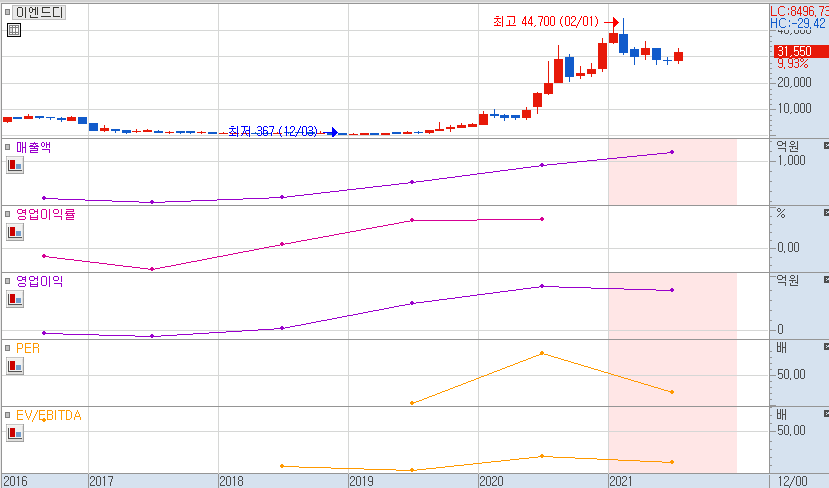829x488 pixels.
Task: Click the 2020 label on time axis
Action: pos(491,481)
